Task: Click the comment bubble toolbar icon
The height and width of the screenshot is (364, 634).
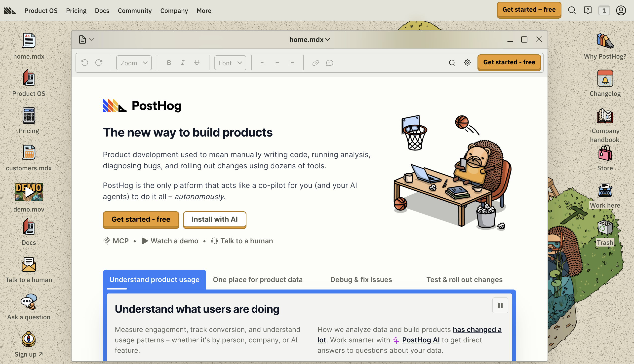Action: click(330, 63)
